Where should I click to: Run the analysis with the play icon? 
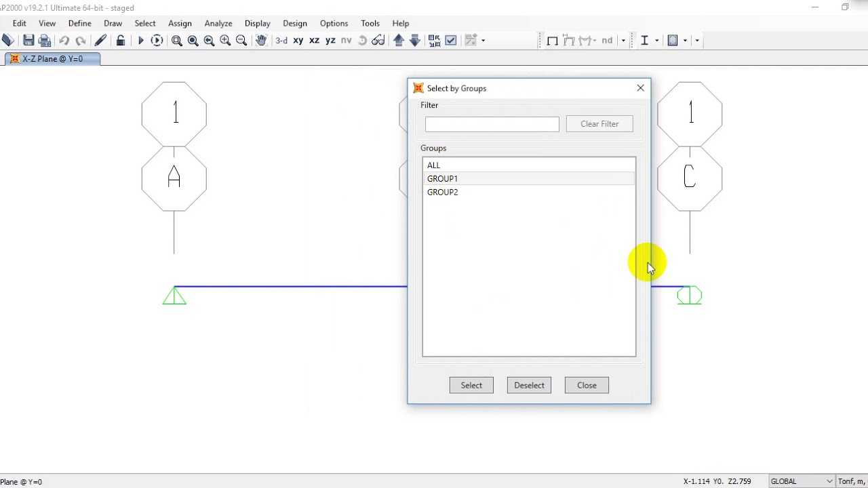pyautogui.click(x=140, y=41)
